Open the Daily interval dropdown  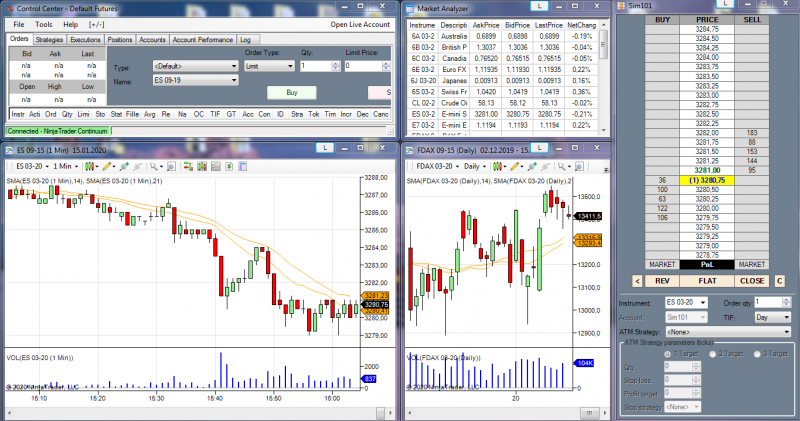[x=475, y=166]
